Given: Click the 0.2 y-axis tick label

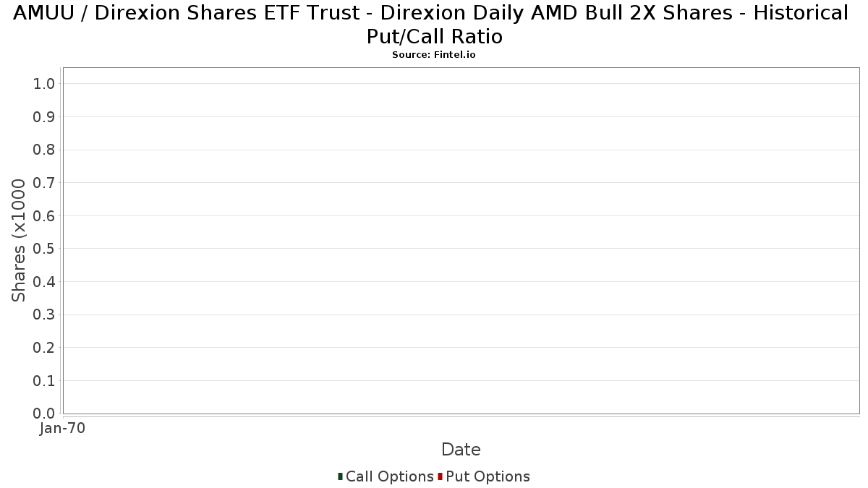Looking at the screenshot, I should (44, 348).
